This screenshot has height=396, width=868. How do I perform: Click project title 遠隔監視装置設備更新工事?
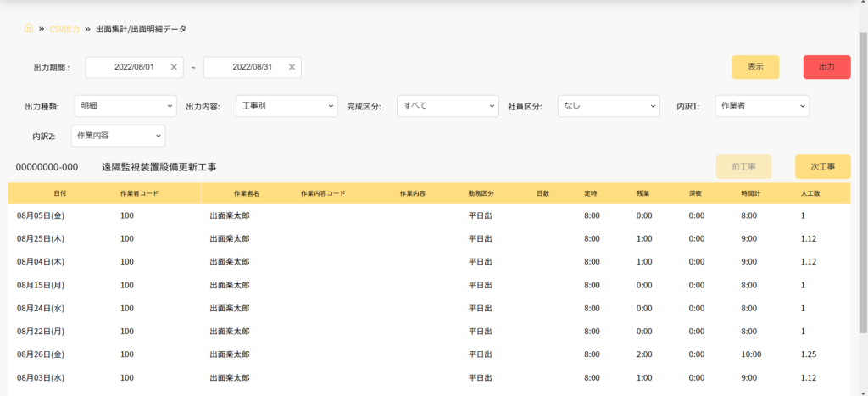[x=159, y=167]
